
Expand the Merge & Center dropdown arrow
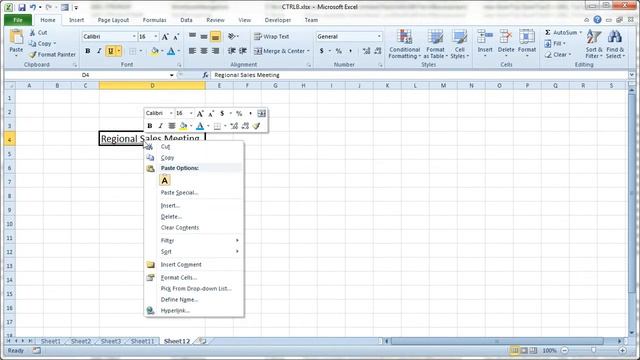308,51
